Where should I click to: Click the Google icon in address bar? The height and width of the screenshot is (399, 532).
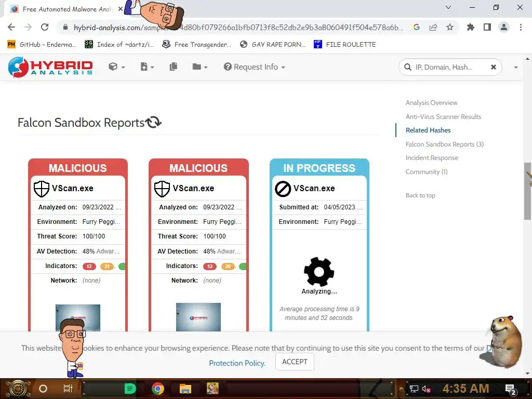417,27
